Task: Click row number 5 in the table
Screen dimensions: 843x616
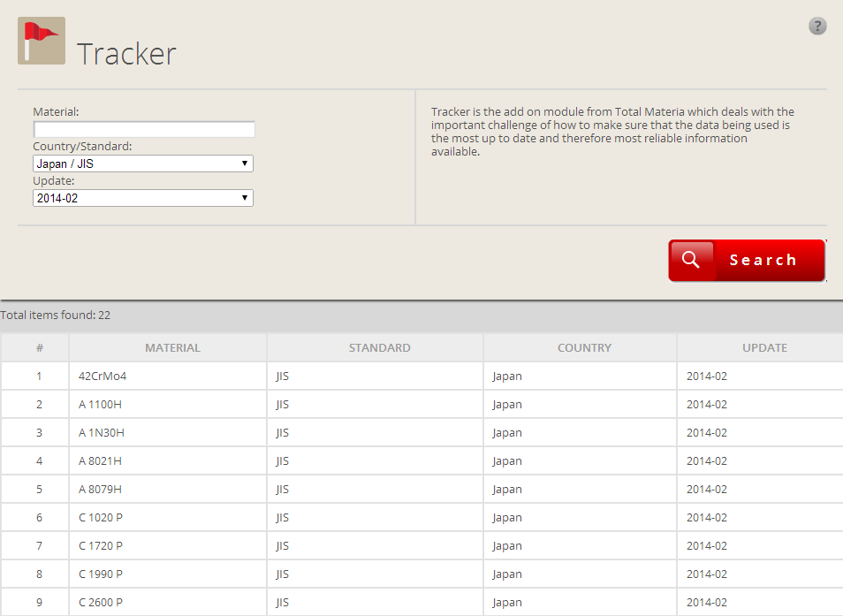Action: 39,489
